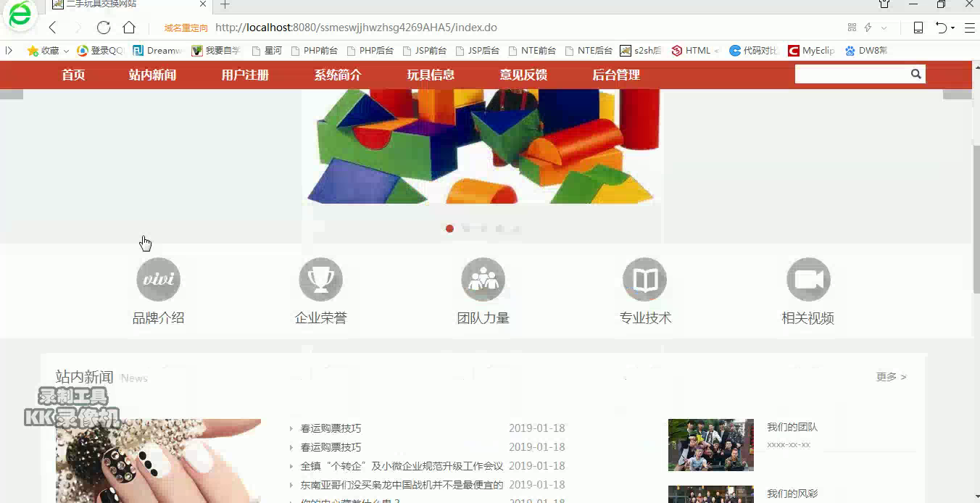Viewport: 980px width, 503px height.
Task: Open the 星河 bookmark folder
Action: (267, 51)
